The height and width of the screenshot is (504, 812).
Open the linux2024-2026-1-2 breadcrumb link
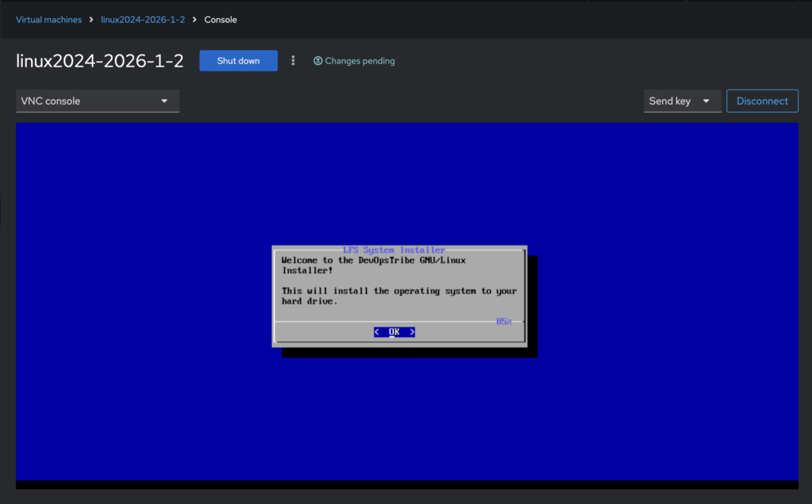[x=143, y=20]
